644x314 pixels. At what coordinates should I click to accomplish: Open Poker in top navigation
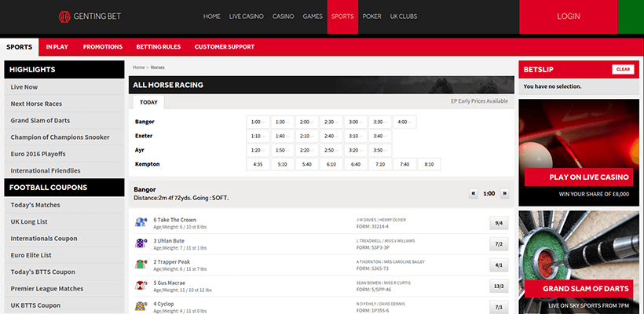(x=371, y=16)
